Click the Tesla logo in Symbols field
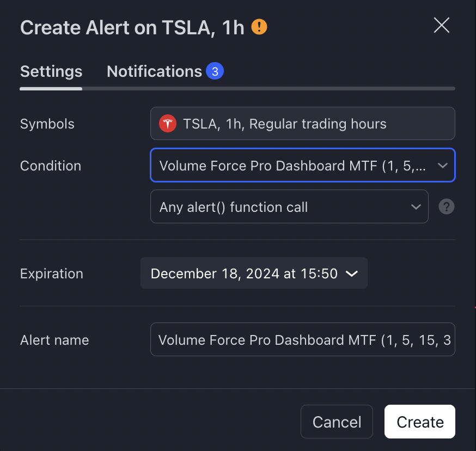Viewport: 476px width, 451px height. point(168,124)
